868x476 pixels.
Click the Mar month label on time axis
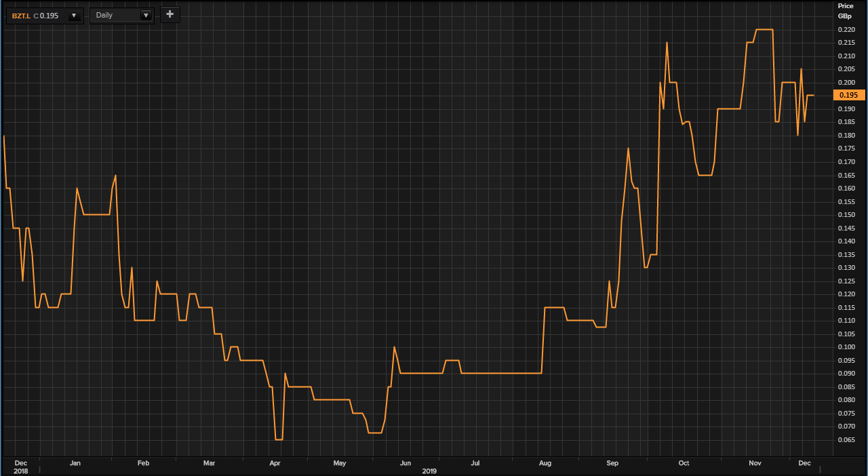tap(209, 463)
